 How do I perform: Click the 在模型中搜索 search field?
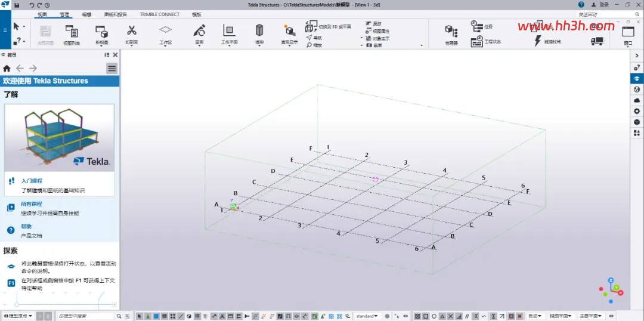coord(86,316)
